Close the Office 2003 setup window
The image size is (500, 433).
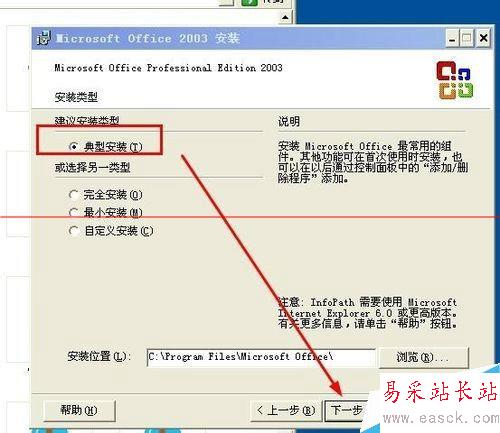click(483, 38)
